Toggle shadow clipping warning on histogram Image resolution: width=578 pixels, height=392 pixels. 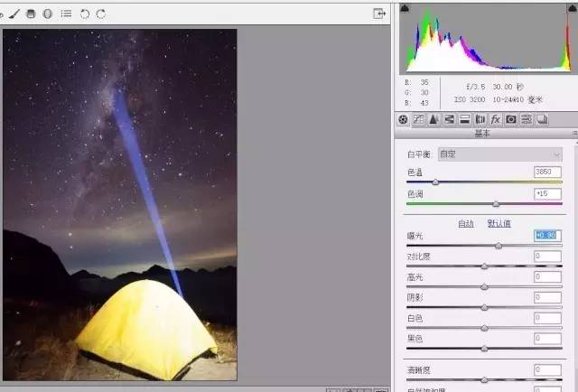(x=405, y=8)
